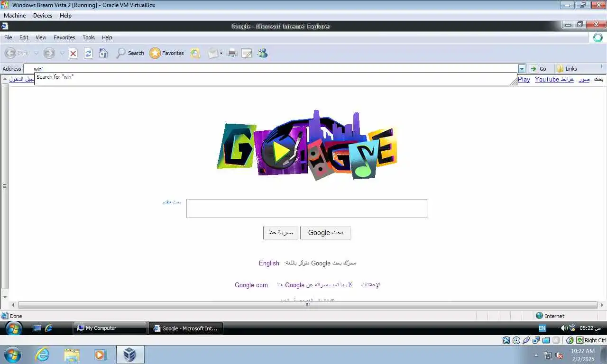Click the guest volume speaker icon
Image resolution: width=607 pixels, height=364 pixels.
[564, 328]
